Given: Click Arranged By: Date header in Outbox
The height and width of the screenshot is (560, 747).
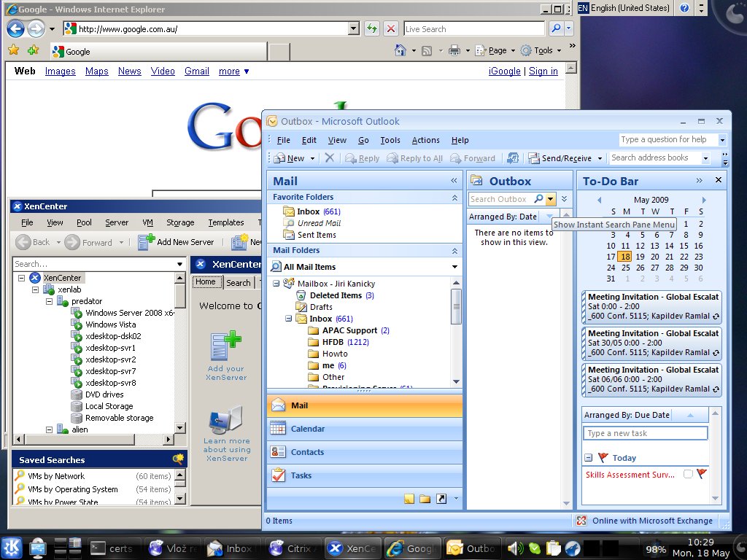Looking at the screenshot, I should coord(503,217).
